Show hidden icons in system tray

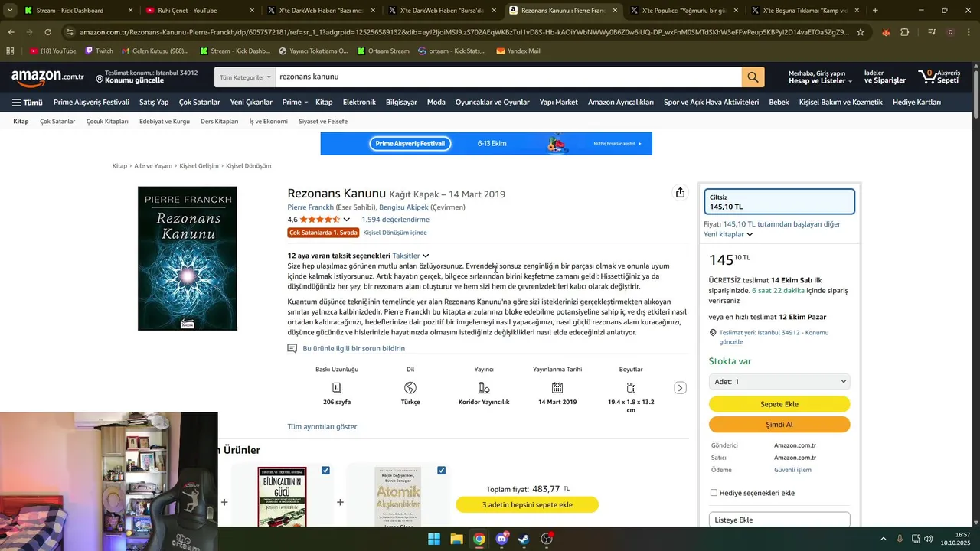coord(883,539)
